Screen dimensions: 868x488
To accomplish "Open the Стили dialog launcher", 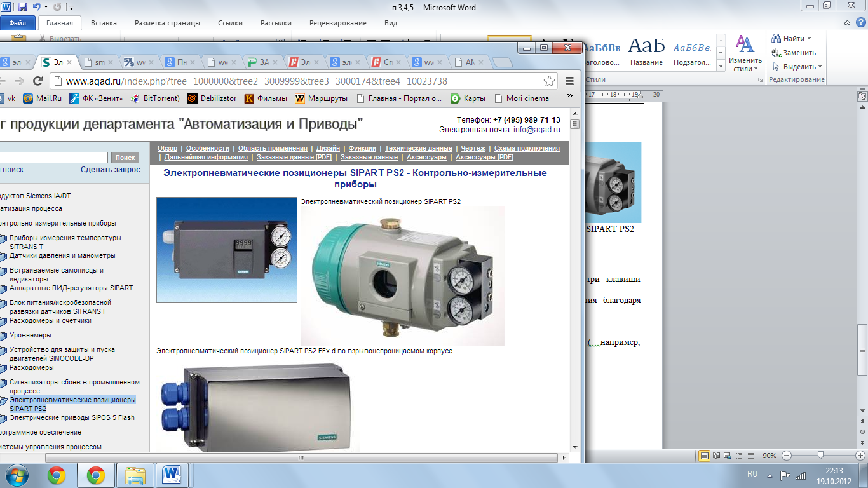I will click(x=761, y=80).
